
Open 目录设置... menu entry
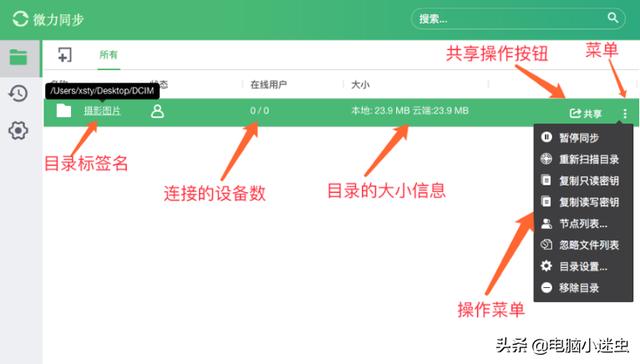point(583,266)
